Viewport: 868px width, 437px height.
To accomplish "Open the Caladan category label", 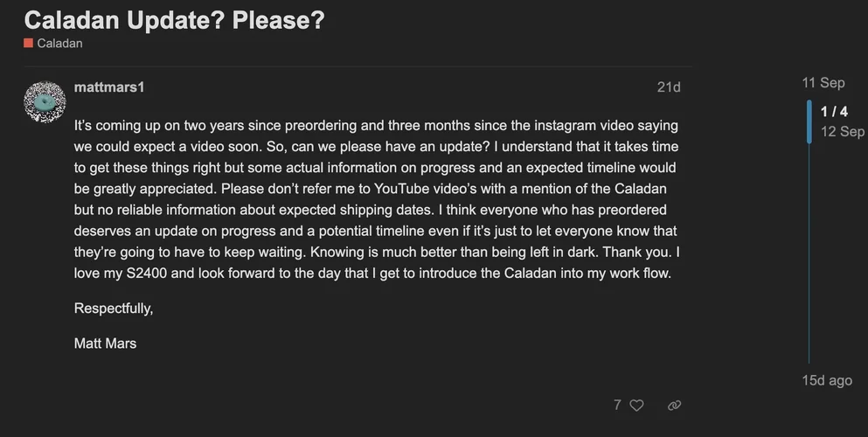I will pyautogui.click(x=59, y=43).
